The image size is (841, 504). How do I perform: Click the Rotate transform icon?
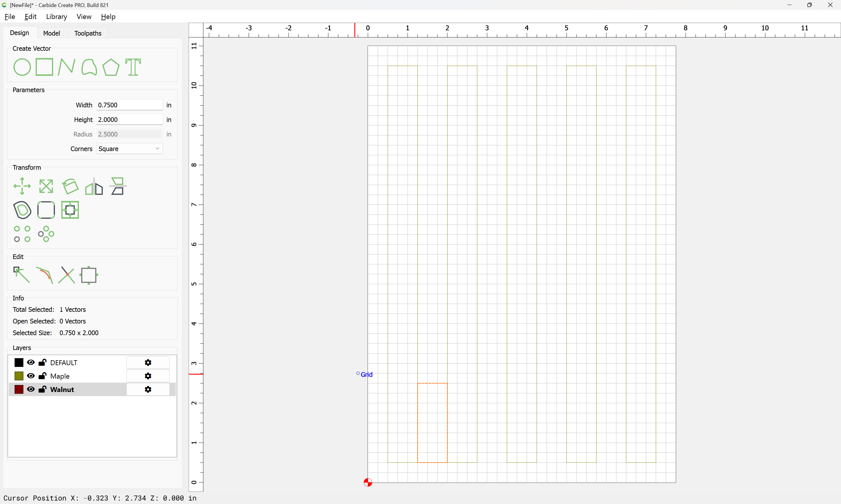point(70,186)
